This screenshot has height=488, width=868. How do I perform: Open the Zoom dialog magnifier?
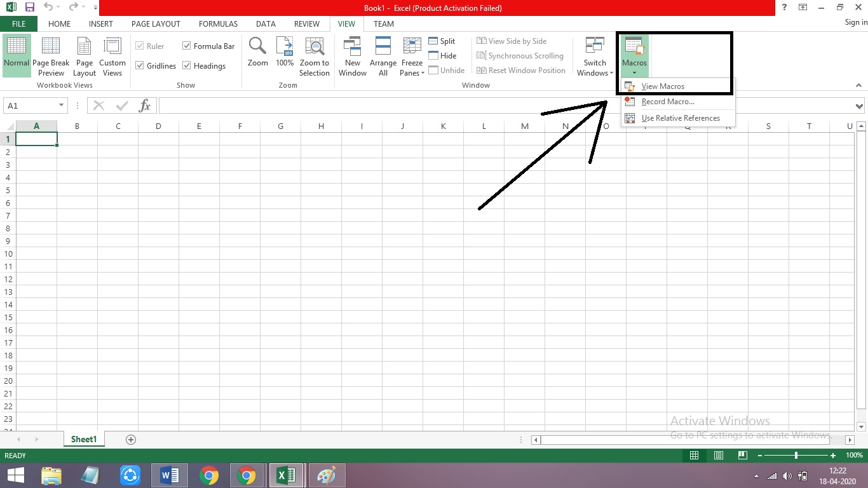click(258, 52)
